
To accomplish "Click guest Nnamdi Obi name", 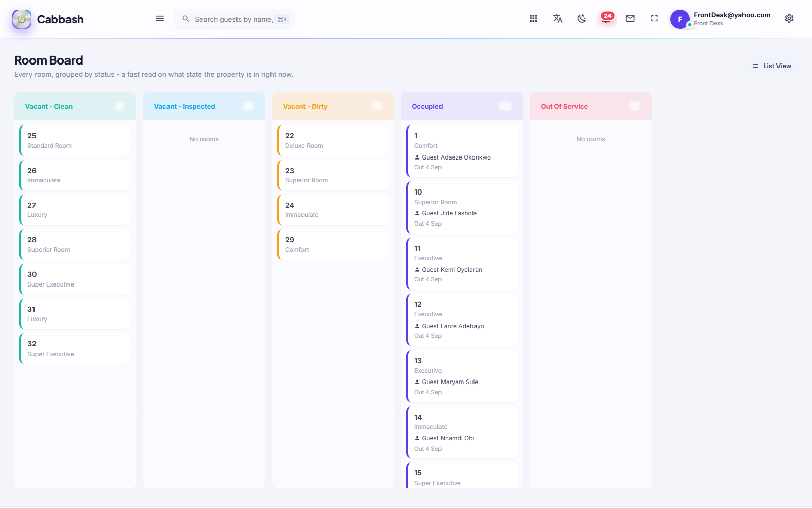I will click(x=448, y=438).
